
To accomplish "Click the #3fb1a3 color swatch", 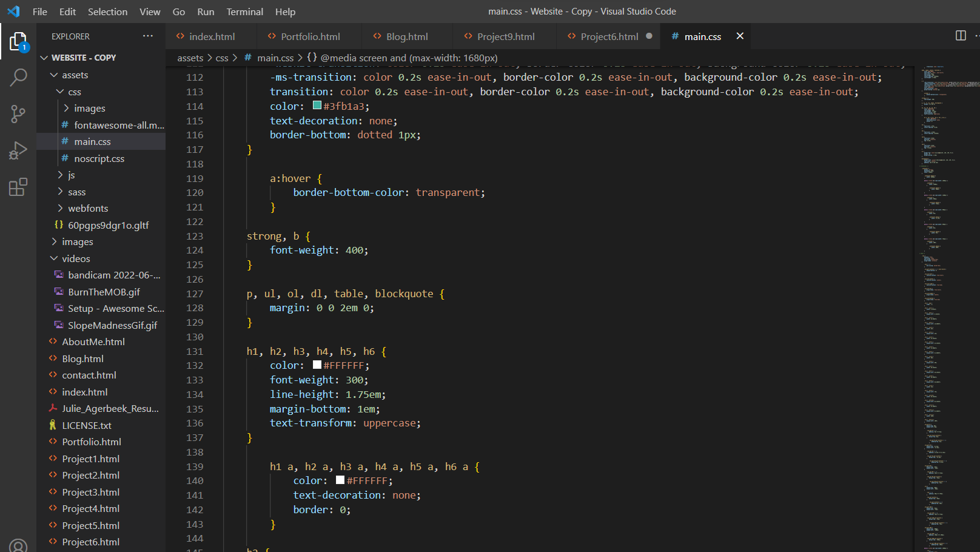I will 317,106.
